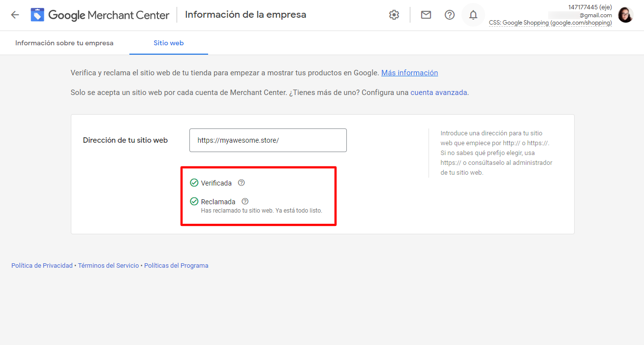Click the back arrow icon
The height and width of the screenshot is (345, 644).
[x=15, y=15]
